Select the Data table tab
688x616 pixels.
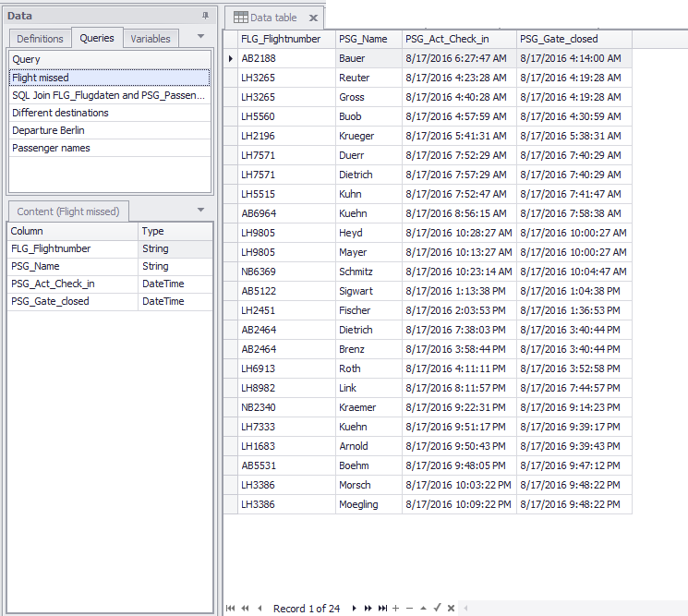pos(273,18)
